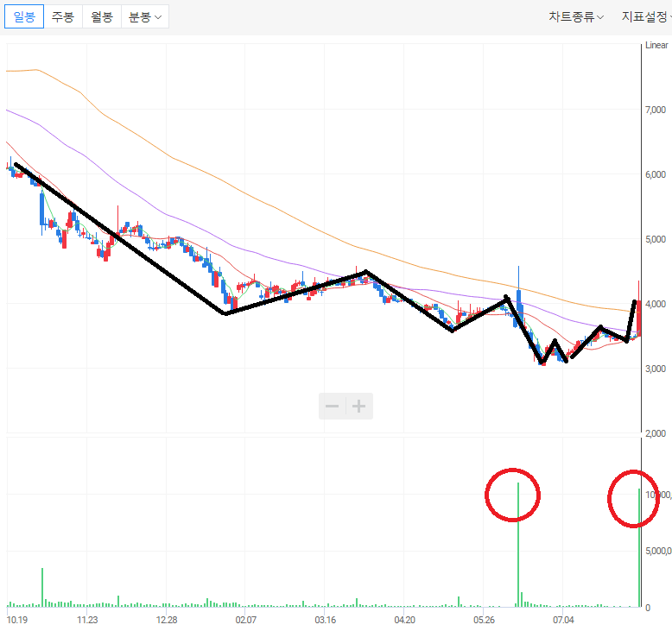Viewport: 672px width, 631px height.
Task: Switch to the 월봉 monthly chart tab
Action: click(x=102, y=16)
